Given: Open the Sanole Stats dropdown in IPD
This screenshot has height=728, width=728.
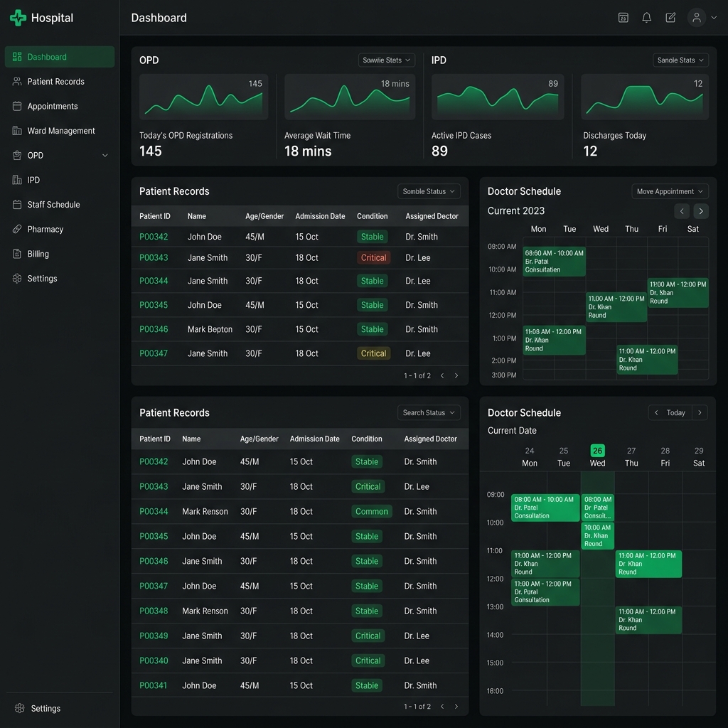Looking at the screenshot, I should (680, 60).
